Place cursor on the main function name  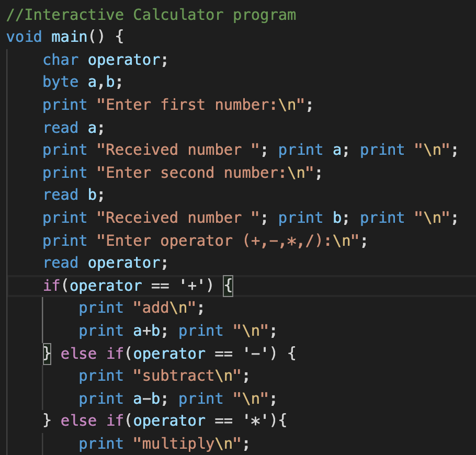pyautogui.click(x=69, y=37)
